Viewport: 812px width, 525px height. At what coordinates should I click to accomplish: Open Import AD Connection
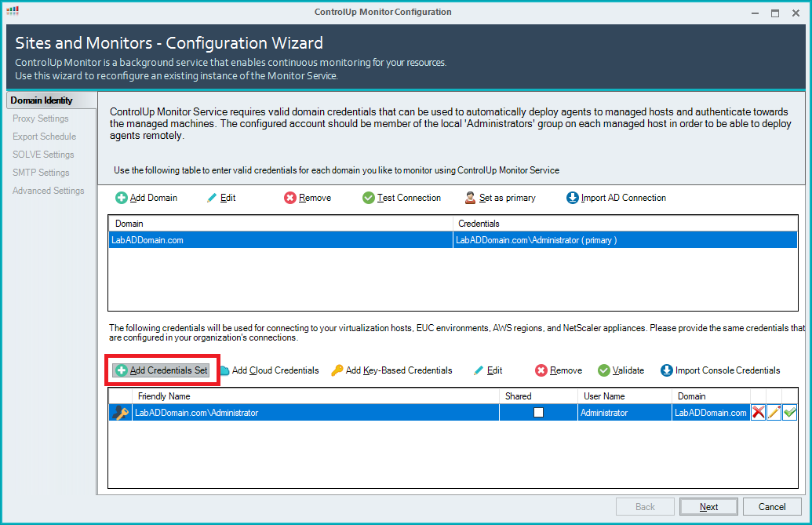(x=616, y=198)
